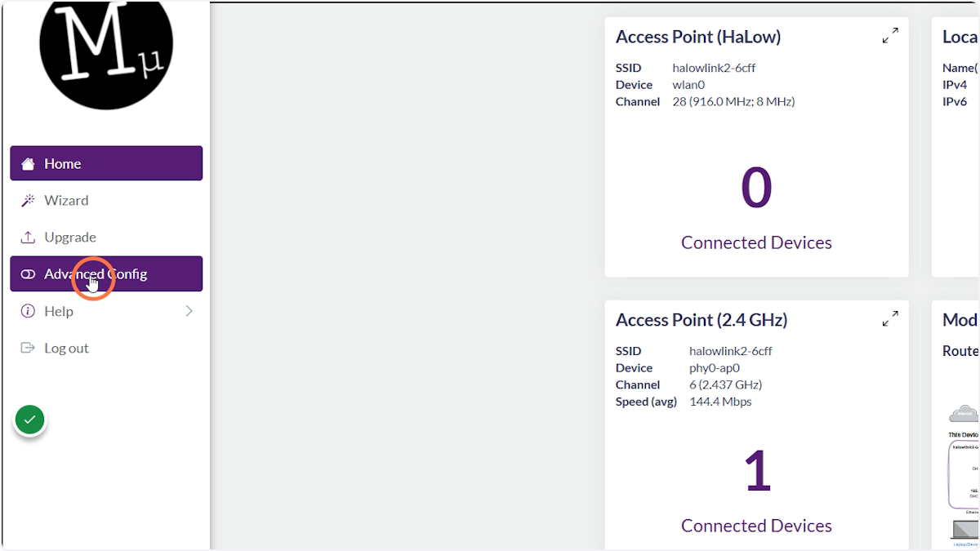Click the info icon next to Help

(x=28, y=310)
